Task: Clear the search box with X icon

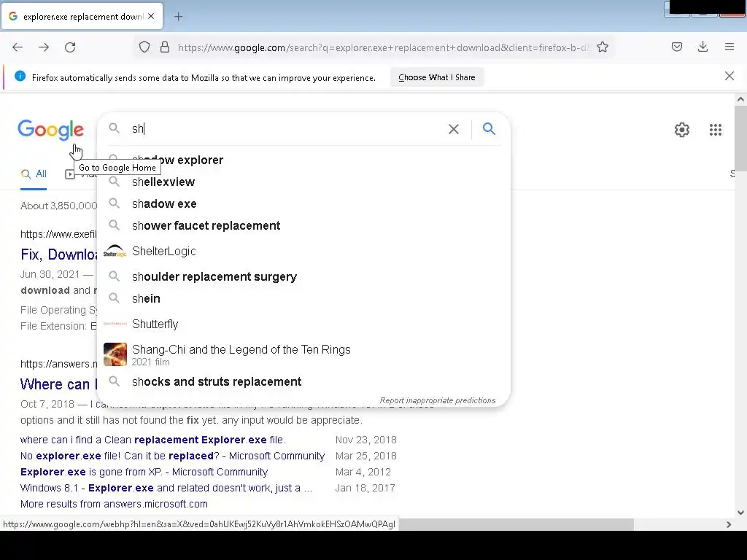Action: pos(454,129)
